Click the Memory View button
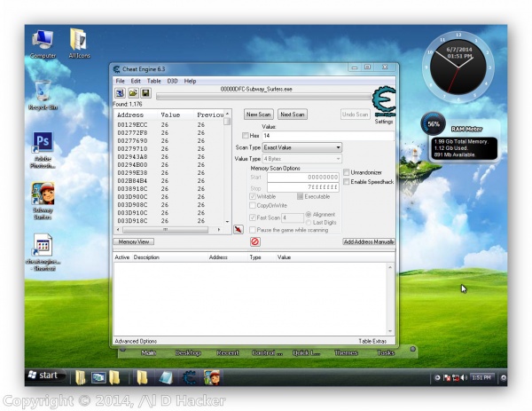This screenshot has width=532, height=411. [x=135, y=241]
